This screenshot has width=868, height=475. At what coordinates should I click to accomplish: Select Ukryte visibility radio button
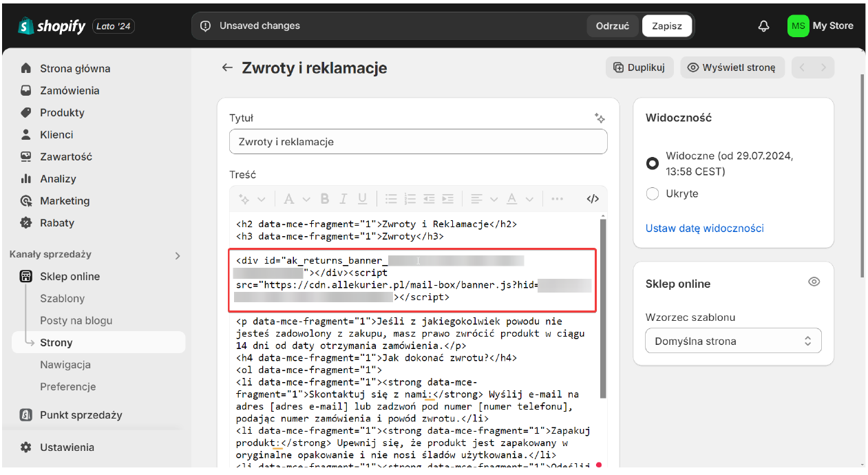tap(653, 194)
